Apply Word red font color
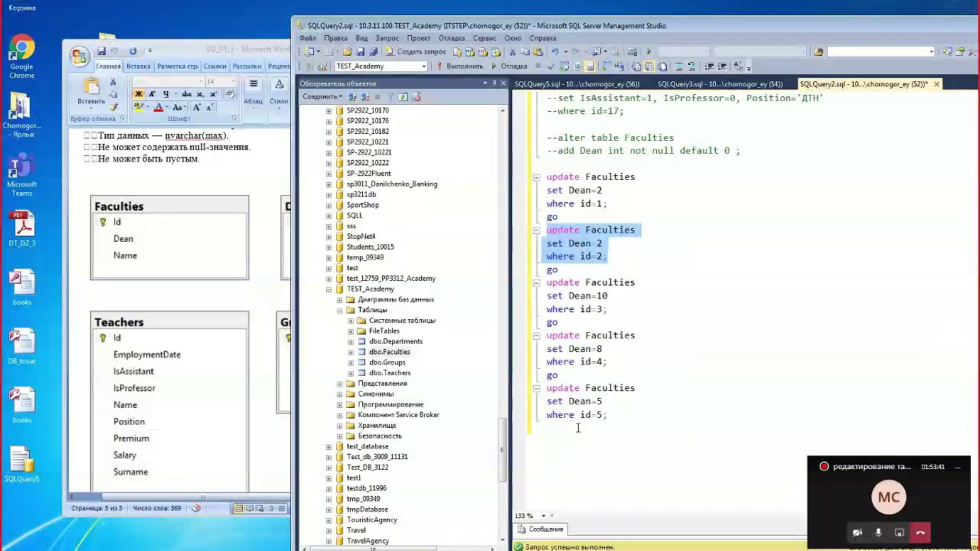This screenshot has height=551, width=980. [158, 107]
